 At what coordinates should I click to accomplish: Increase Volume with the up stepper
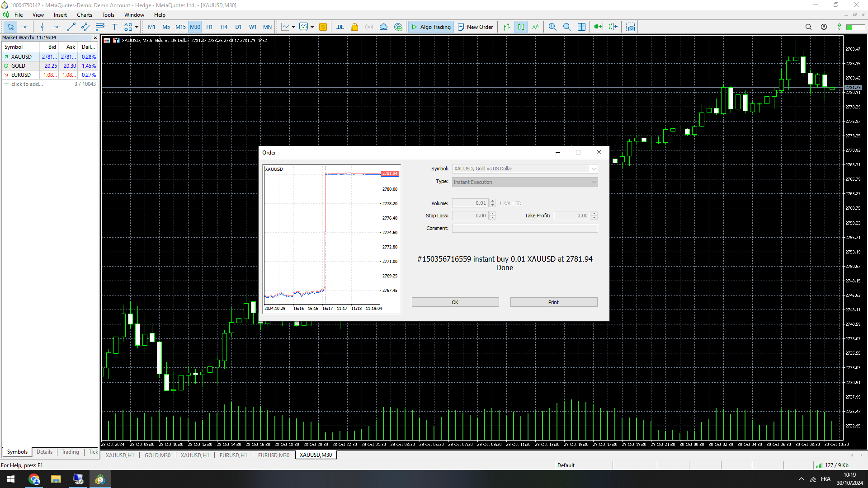point(493,201)
